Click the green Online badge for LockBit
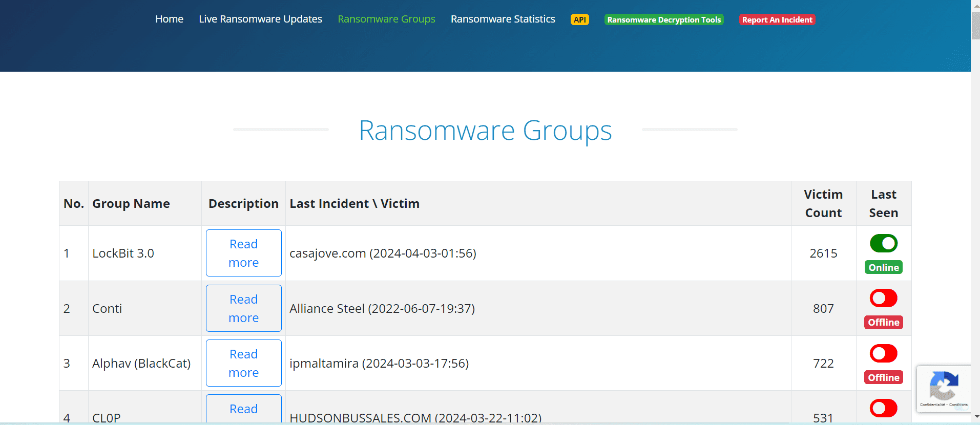This screenshot has width=980, height=425. (884, 267)
